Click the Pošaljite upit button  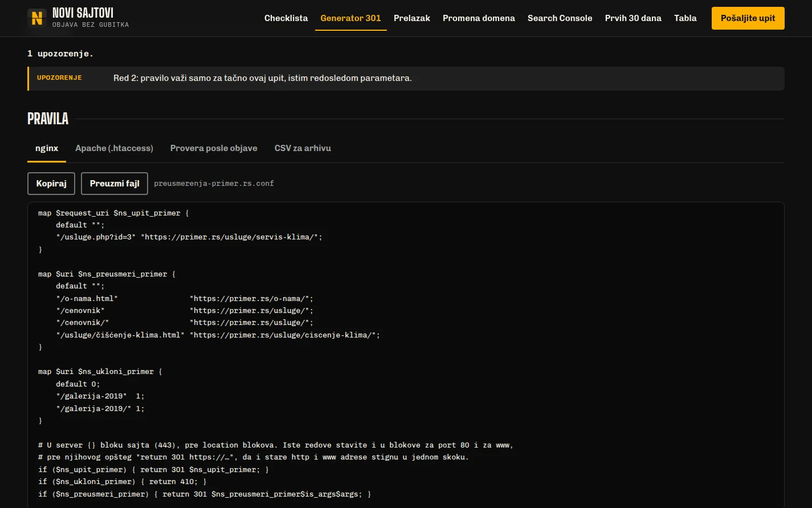[x=748, y=18]
